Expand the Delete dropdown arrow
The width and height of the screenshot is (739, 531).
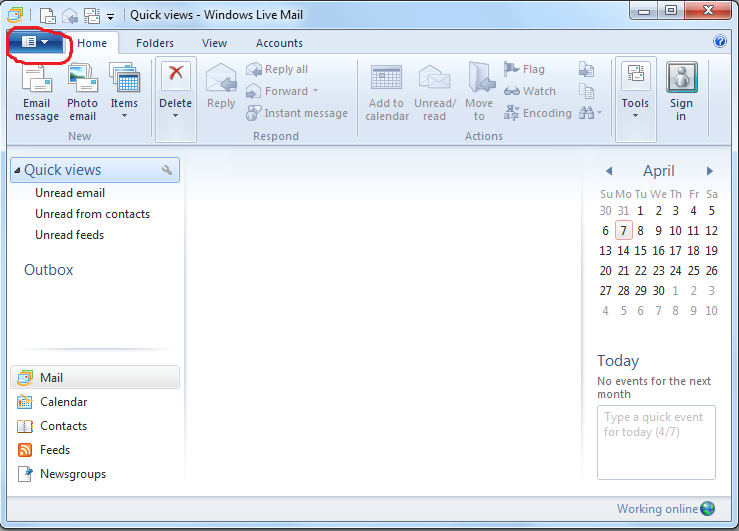(175, 116)
